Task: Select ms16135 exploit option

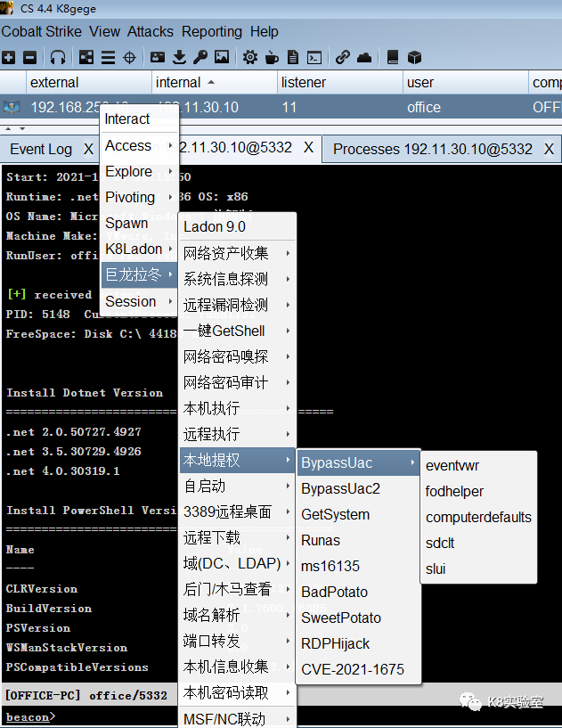Action: click(358, 567)
